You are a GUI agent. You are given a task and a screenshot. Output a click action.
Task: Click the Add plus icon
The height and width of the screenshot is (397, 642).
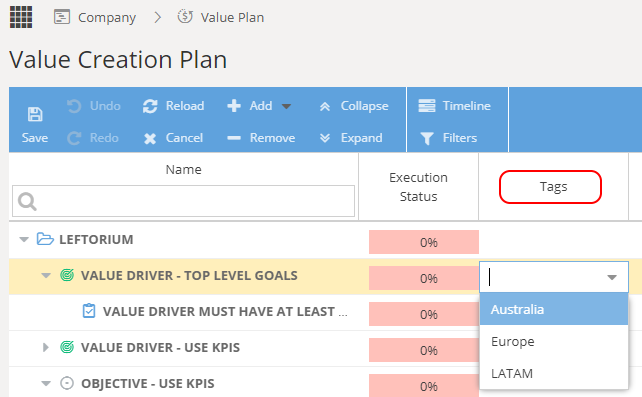click(234, 106)
